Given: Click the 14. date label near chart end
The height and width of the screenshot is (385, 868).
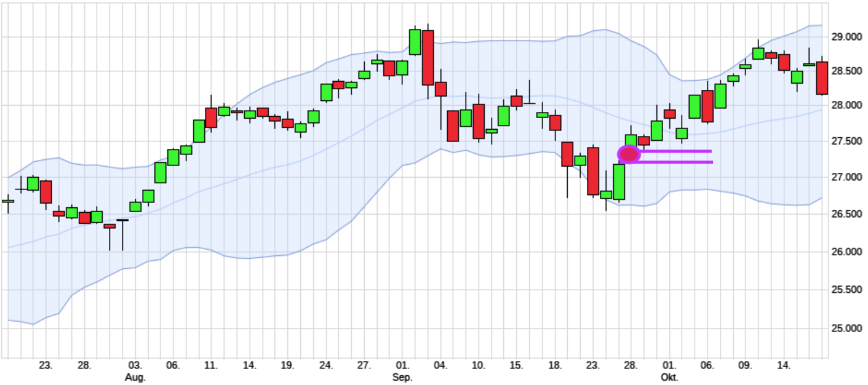Looking at the screenshot, I should click(x=782, y=364).
